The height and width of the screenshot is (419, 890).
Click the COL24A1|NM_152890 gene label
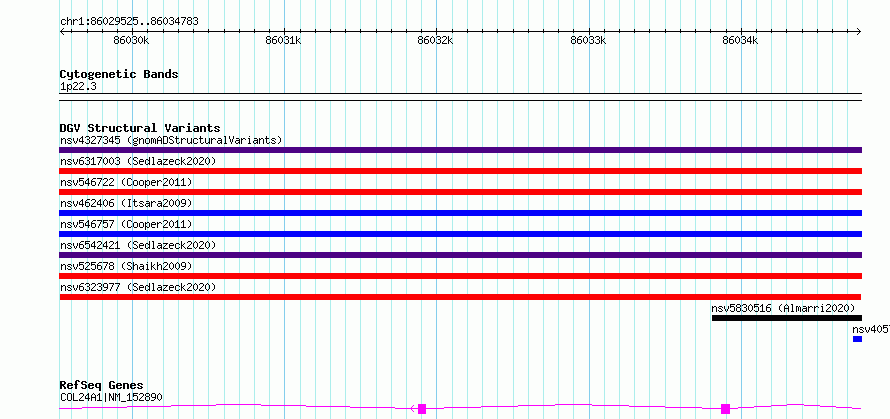click(111, 397)
